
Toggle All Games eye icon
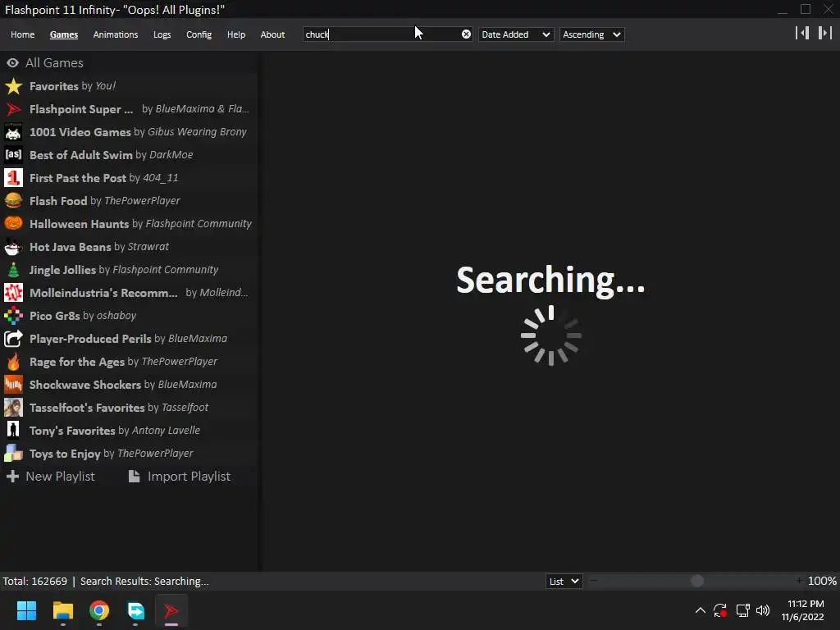pos(13,63)
